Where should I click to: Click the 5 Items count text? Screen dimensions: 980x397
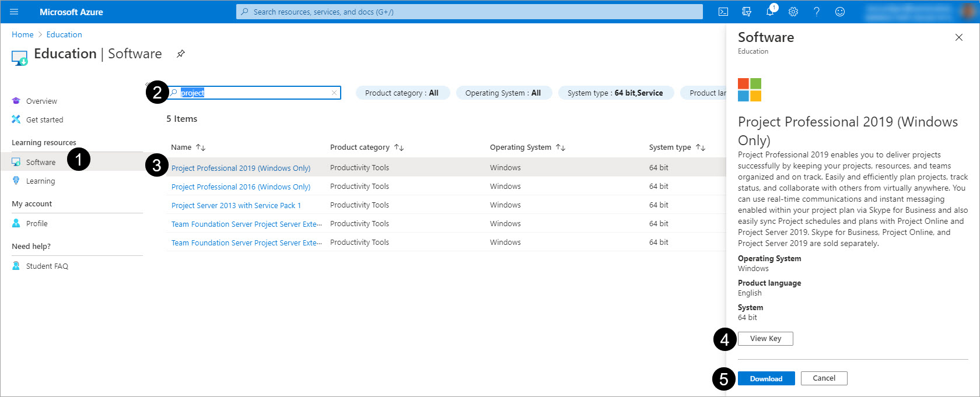[182, 119]
